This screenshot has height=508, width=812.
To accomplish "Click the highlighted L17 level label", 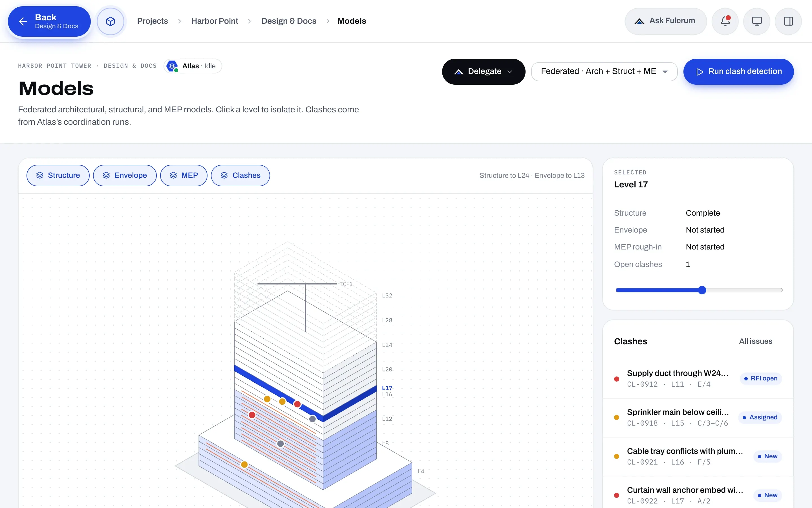I will tap(387, 388).
